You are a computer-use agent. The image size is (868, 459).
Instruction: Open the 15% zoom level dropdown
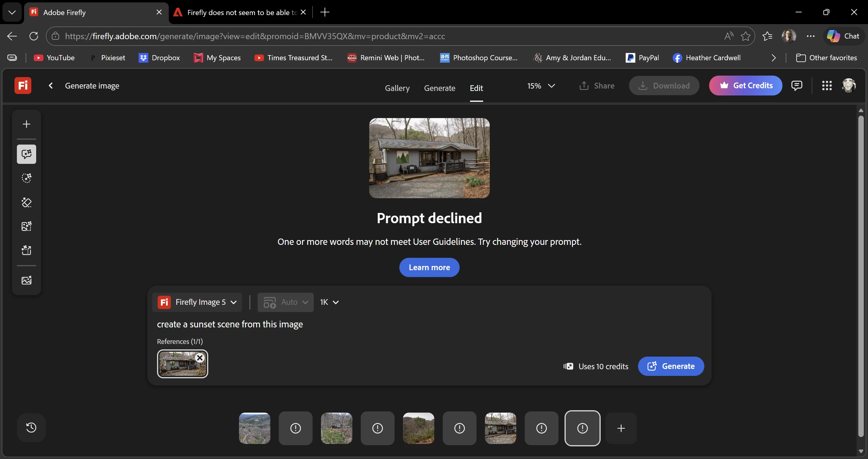tap(541, 86)
